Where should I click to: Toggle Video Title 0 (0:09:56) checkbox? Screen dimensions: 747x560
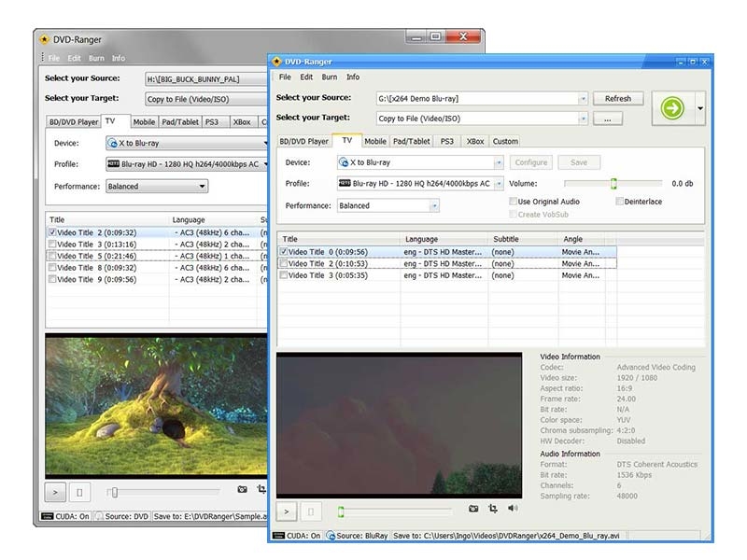284,251
